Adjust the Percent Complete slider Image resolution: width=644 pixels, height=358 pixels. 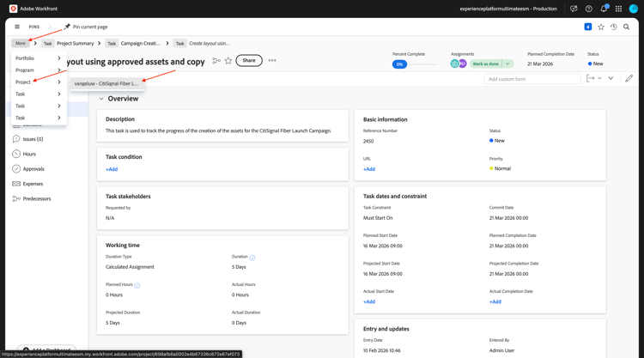tap(401, 64)
